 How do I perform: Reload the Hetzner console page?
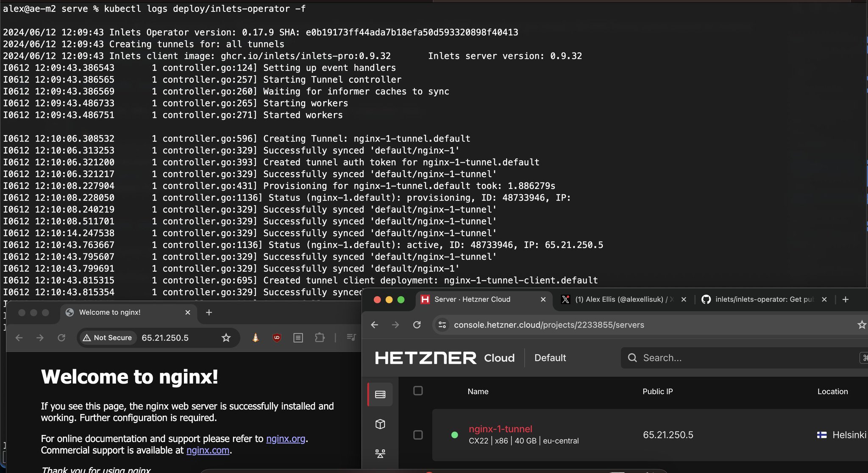coord(417,325)
